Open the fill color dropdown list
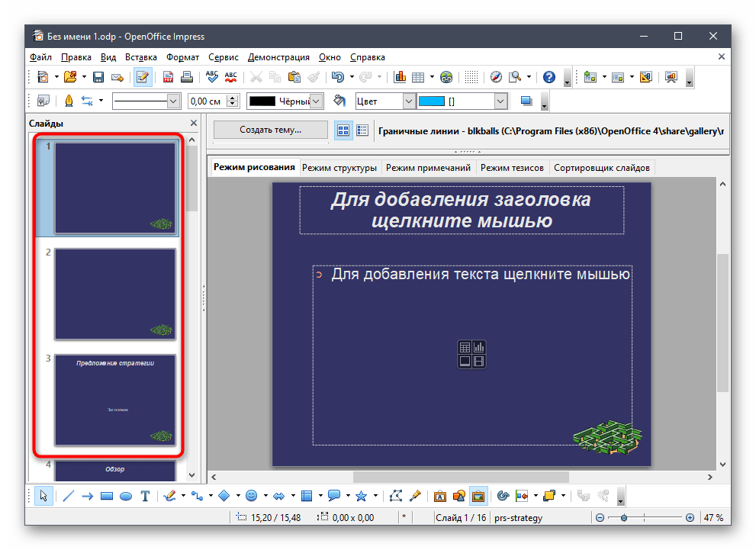Viewport: 756px width, 550px height. point(500,101)
